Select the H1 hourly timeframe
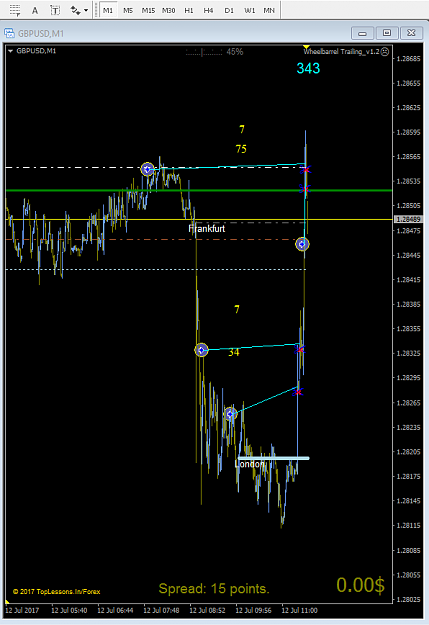The width and height of the screenshot is (429, 625). pyautogui.click(x=189, y=10)
